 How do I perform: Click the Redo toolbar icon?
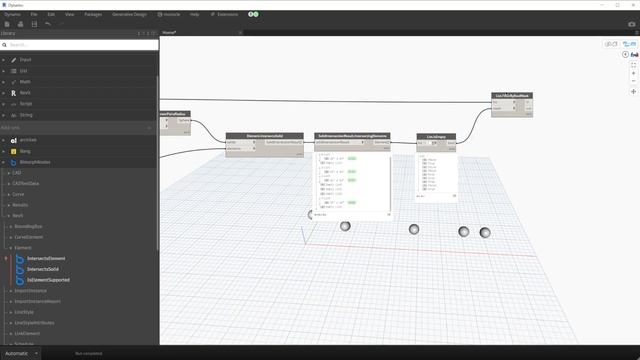(62, 24)
